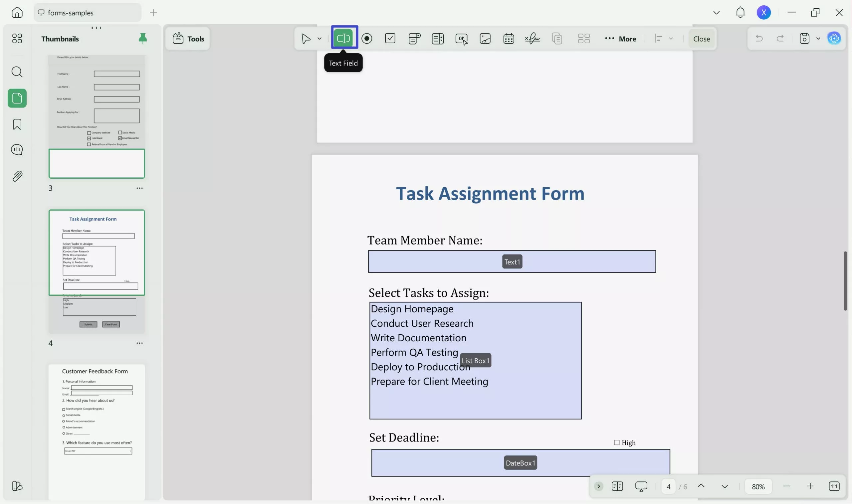Select the Radio Button tool

point(367,38)
